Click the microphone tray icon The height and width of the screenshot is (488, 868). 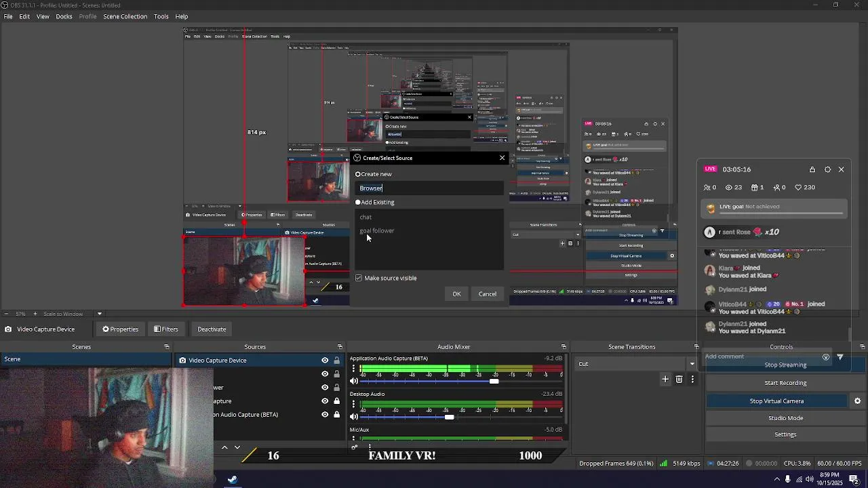pyautogui.click(x=787, y=479)
